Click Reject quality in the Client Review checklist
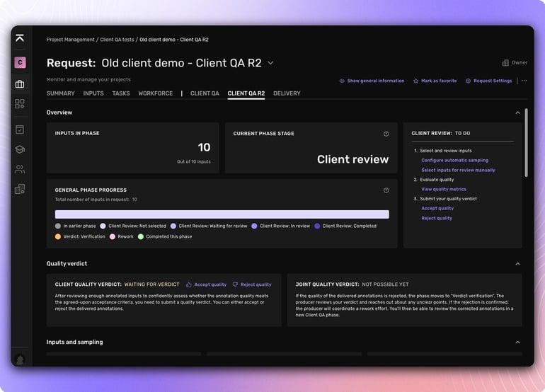This screenshot has height=392, width=545. click(x=437, y=218)
